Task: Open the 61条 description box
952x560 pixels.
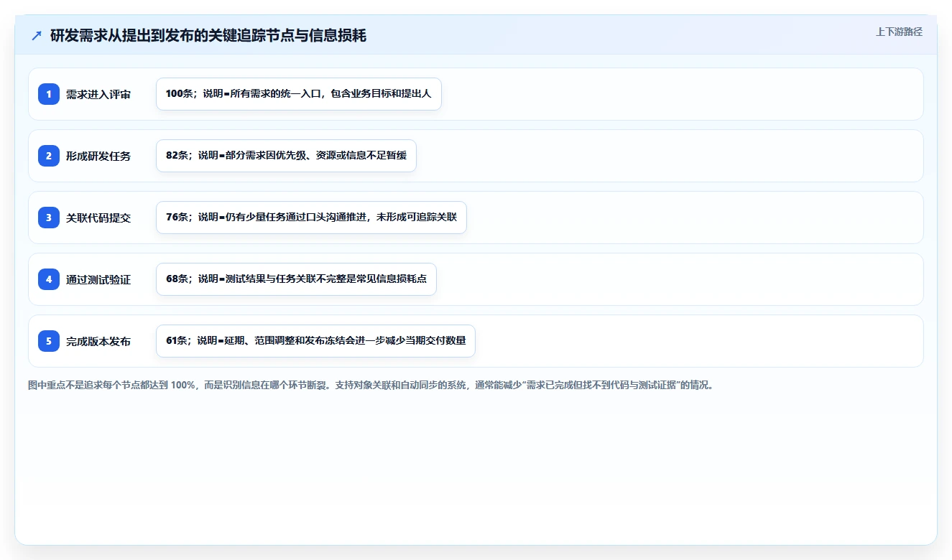Action: (315, 341)
